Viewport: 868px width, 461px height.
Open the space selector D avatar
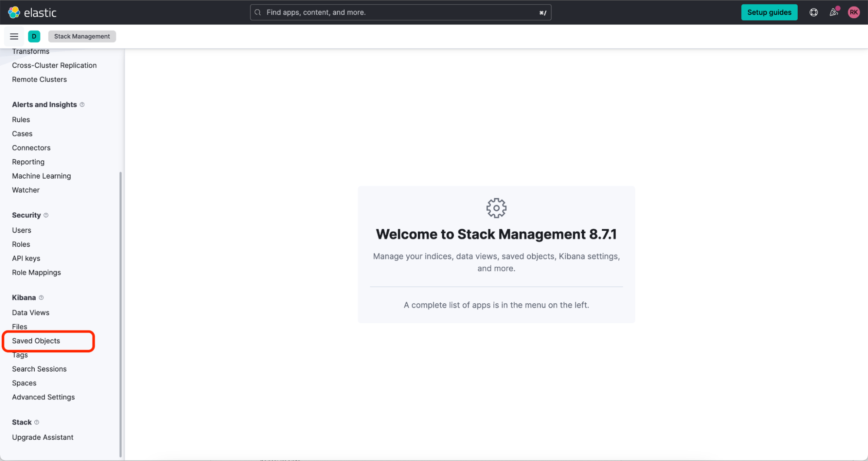tap(34, 36)
